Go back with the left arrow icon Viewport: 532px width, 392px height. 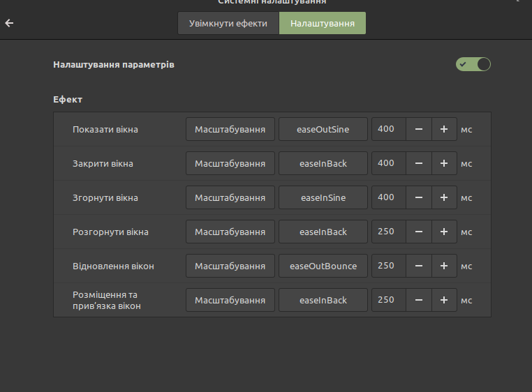click(9, 23)
